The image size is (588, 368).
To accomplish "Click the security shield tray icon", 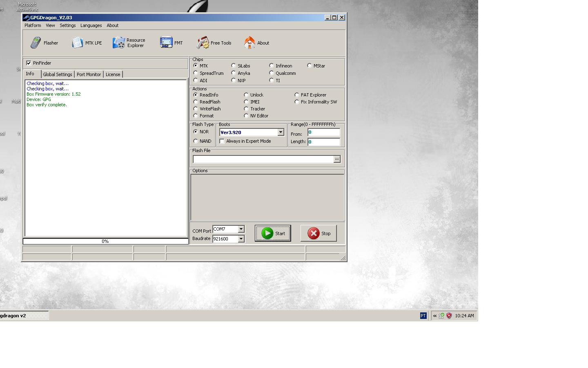I will click(449, 316).
